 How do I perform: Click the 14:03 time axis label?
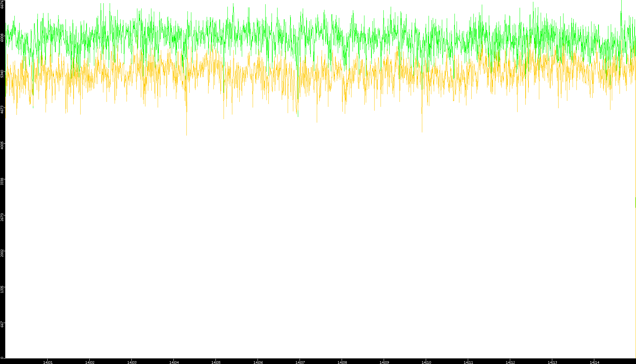[132, 362]
